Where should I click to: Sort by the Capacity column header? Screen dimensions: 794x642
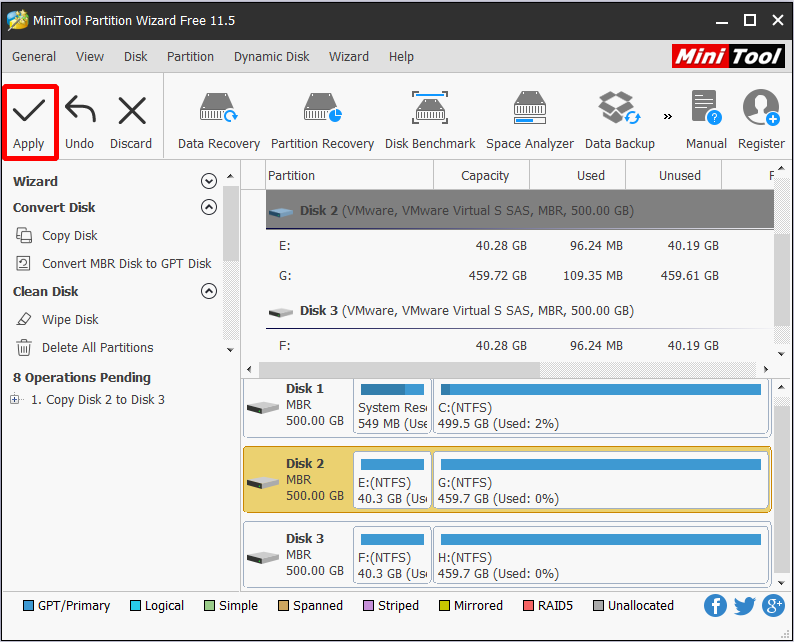click(482, 175)
